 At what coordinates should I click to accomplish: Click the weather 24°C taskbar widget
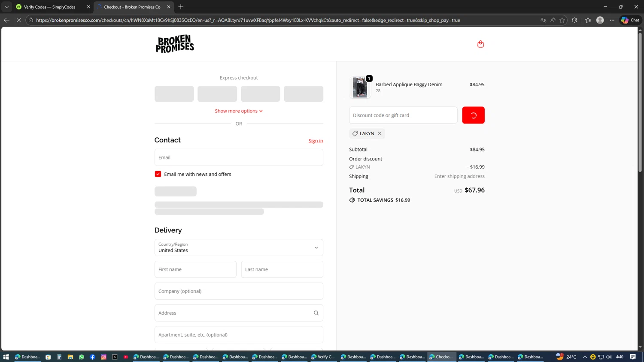point(566,357)
